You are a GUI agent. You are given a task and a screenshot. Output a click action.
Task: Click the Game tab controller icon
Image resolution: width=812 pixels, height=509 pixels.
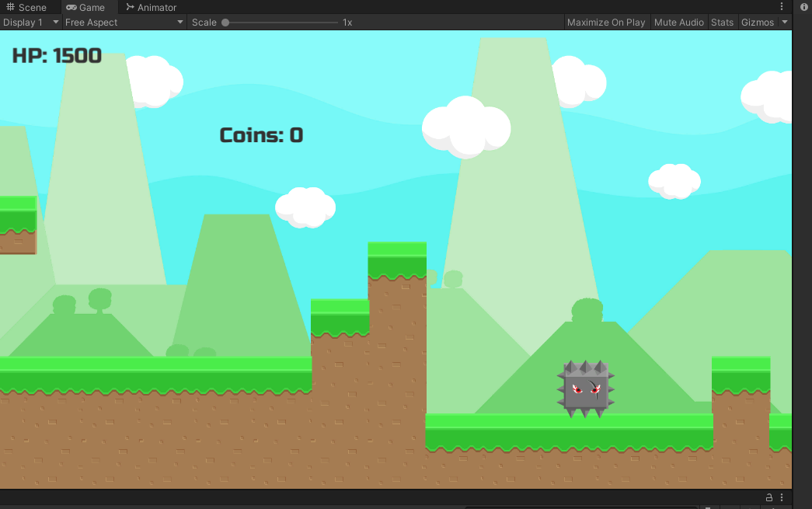pos(71,7)
